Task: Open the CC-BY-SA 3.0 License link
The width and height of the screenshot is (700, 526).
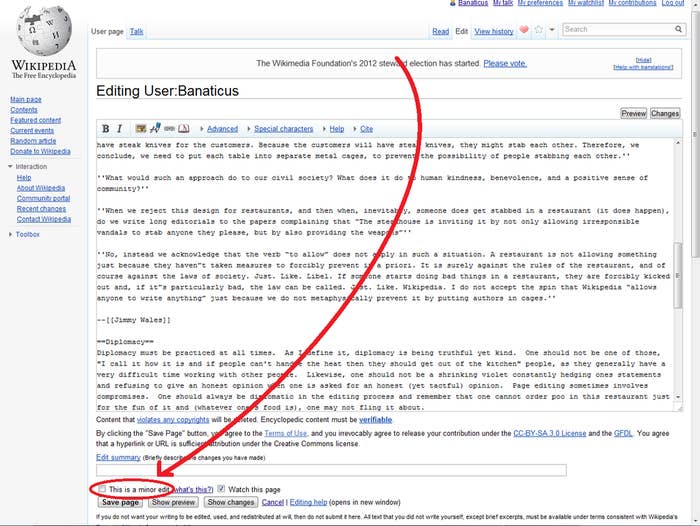Action: point(550,433)
